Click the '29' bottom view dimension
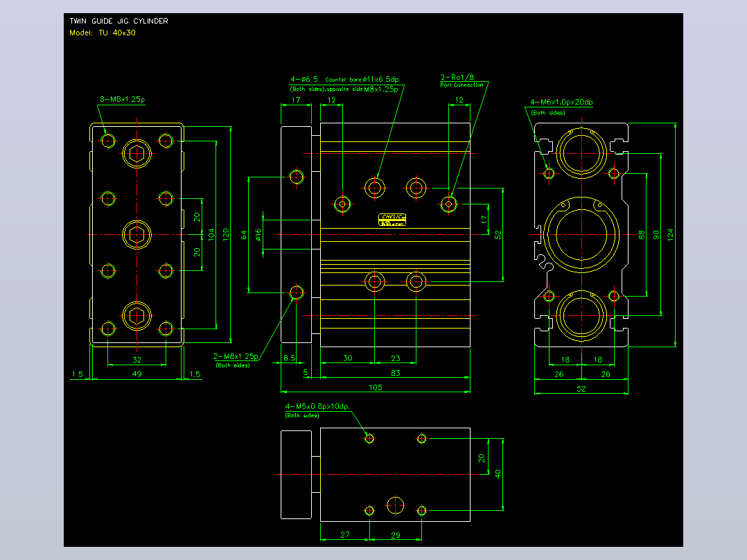This screenshot has height=560, width=747. click(x=396, y=535)
